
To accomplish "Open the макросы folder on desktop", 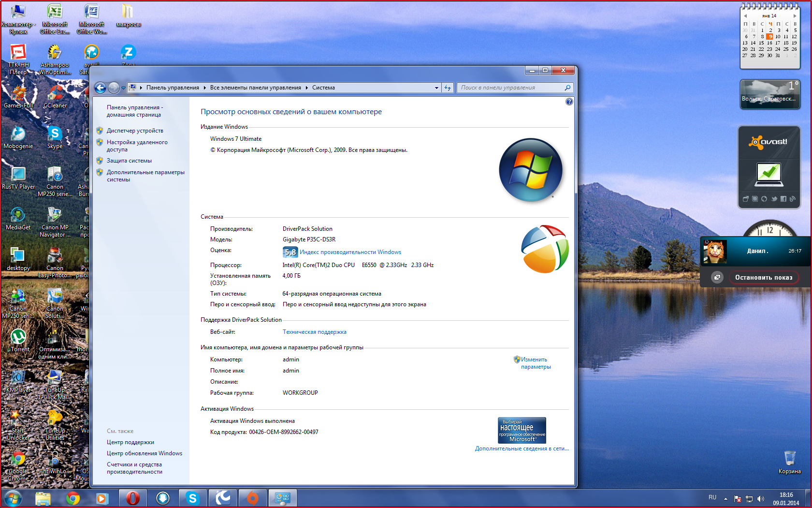I will tap(128, 16).
